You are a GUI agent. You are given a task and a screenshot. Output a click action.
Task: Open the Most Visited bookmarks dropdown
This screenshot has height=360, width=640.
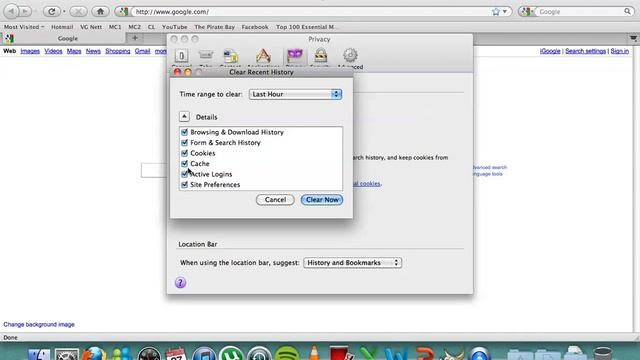tap(24, 27)
